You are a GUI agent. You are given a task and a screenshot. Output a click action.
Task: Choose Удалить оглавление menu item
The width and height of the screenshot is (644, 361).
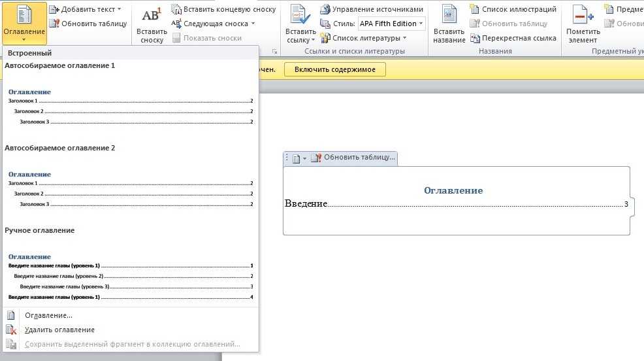point(131,330)
